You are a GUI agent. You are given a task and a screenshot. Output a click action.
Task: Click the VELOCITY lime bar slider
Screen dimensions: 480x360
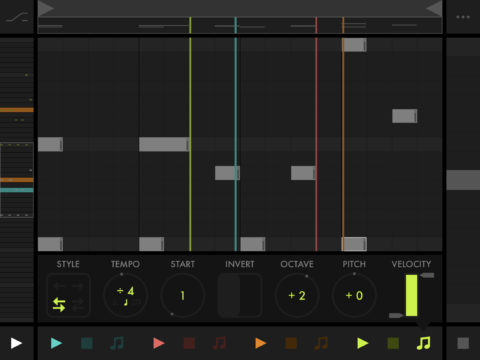(x=411, y=295)
